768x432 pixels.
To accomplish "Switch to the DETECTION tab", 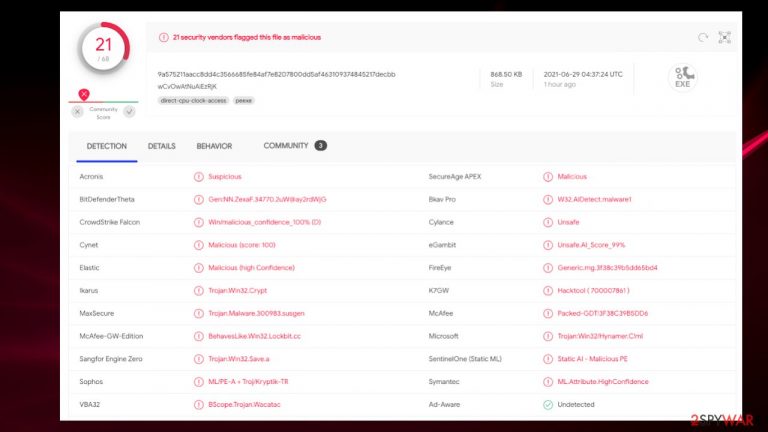I will pos(107,146).
